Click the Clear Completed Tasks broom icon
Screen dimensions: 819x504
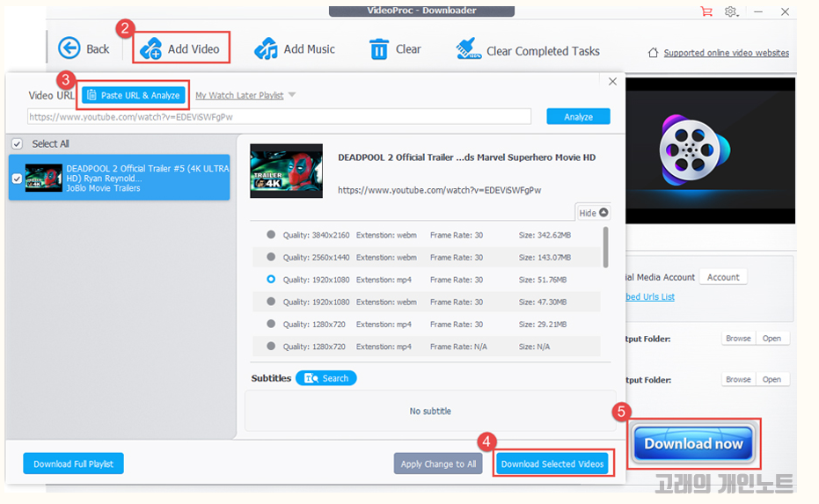(x=468, y=48)
